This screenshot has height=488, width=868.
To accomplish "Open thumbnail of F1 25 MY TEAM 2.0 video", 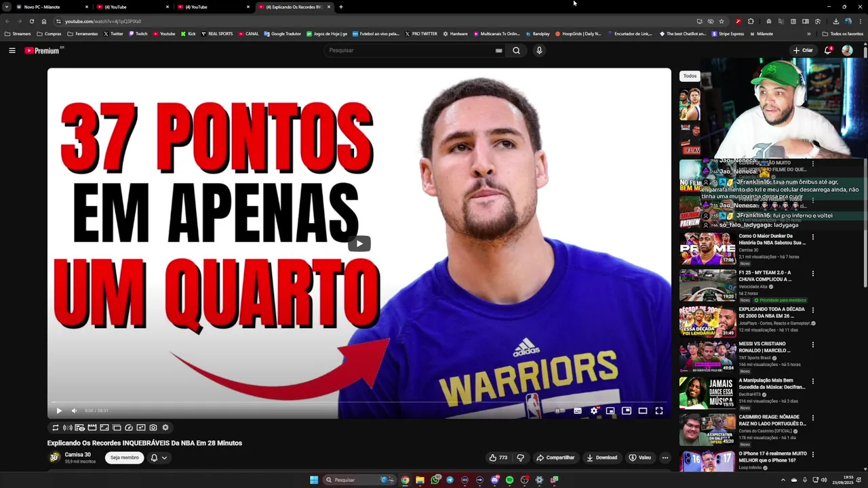I will point(708,285).
